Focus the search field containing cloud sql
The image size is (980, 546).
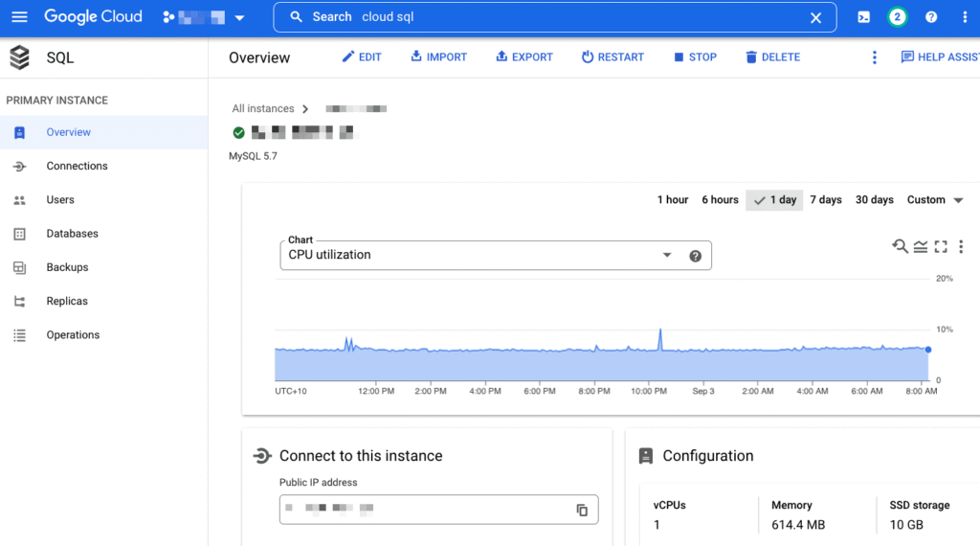(555, 17)
